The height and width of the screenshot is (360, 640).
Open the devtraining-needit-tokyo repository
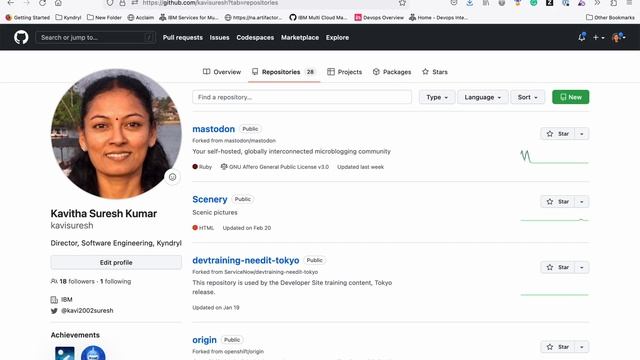[x=246, y=260]
